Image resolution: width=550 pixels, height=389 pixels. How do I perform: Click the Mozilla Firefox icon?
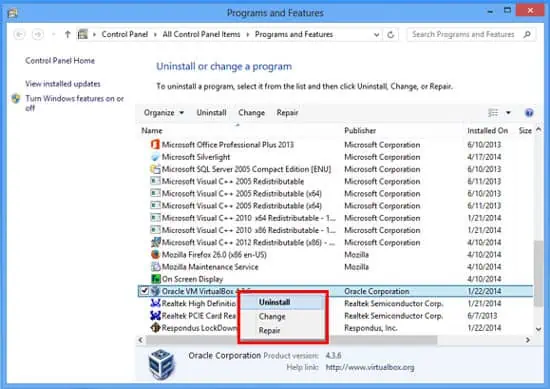pos(155,254)
